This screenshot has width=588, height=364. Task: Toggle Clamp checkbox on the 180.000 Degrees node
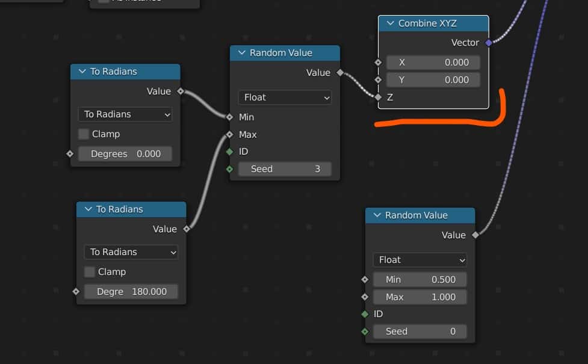(90, 272)
